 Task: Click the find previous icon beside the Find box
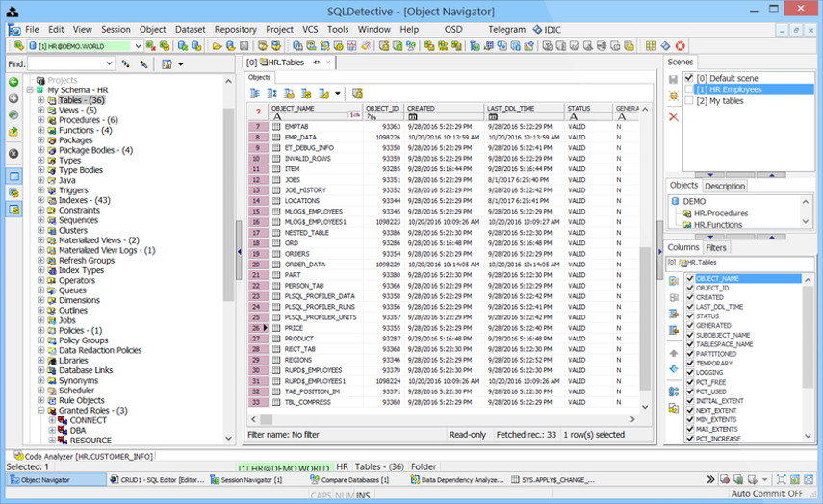coord(143,64)
